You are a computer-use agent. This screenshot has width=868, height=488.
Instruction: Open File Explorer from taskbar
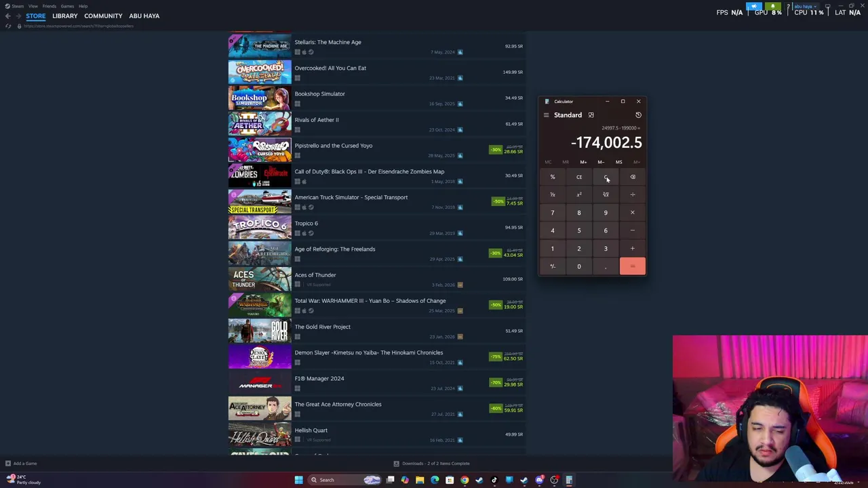(420, 480)
